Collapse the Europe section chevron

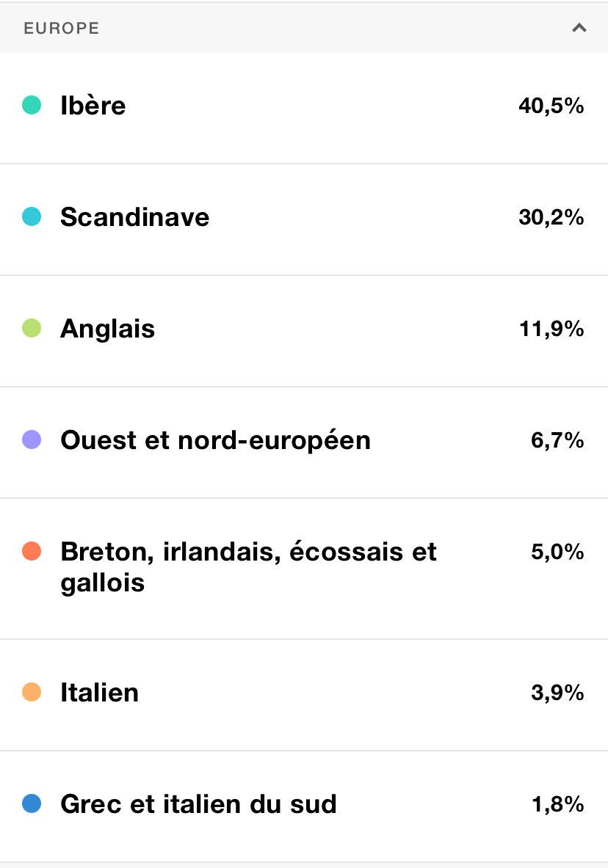click(x=579, y=29)
